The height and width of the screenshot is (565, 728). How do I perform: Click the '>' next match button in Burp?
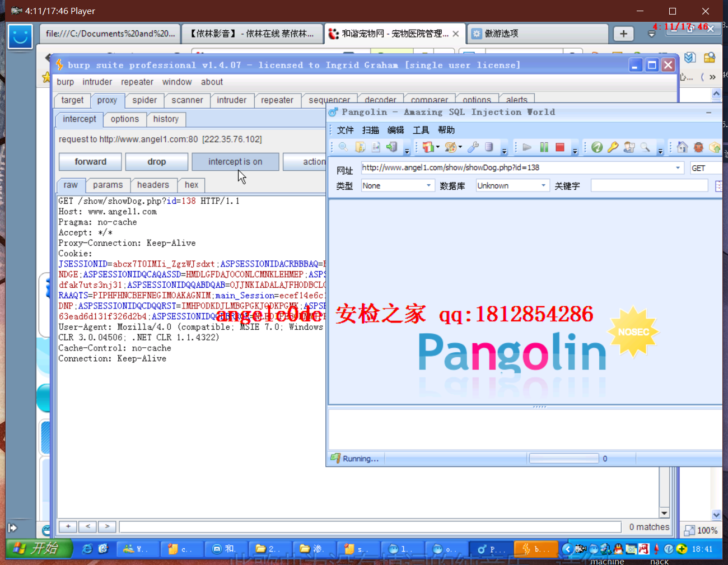[x=107, y=526]
